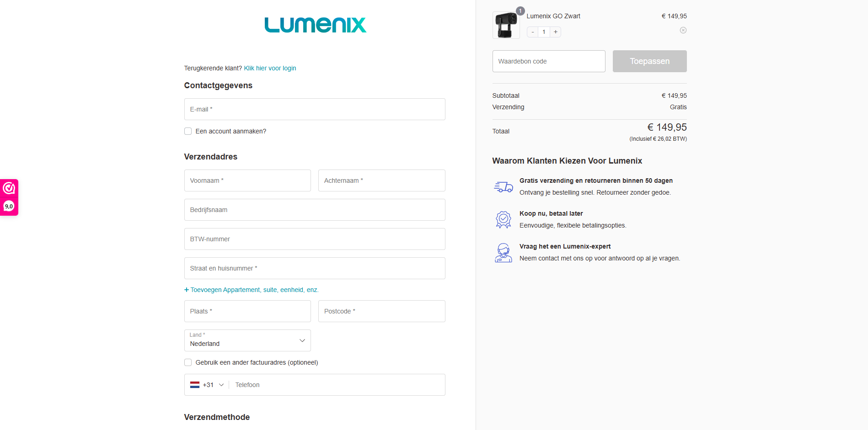
Task: Open the +31 phone country code dropdown
Action: [x=213, y=384]
